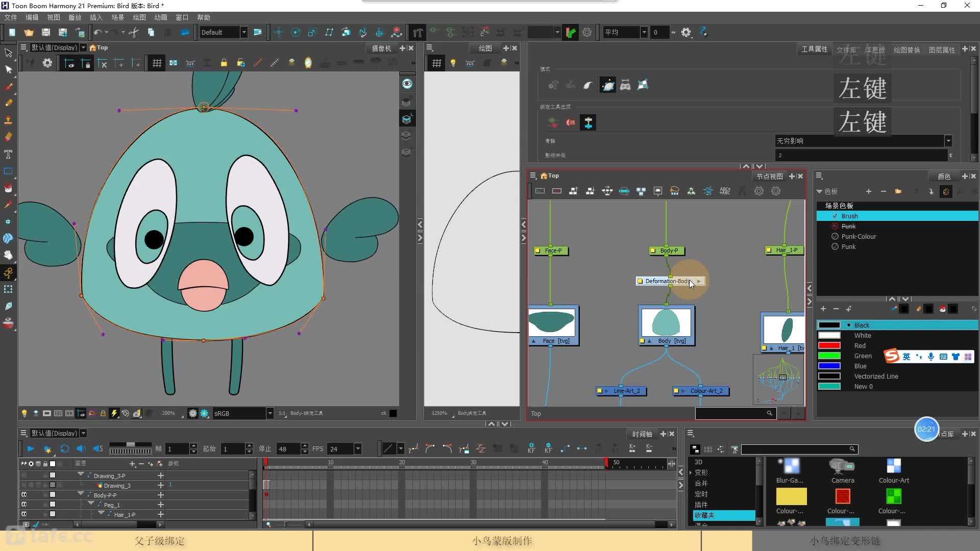Toggle sound playback icon in timeline

point(81,449)
